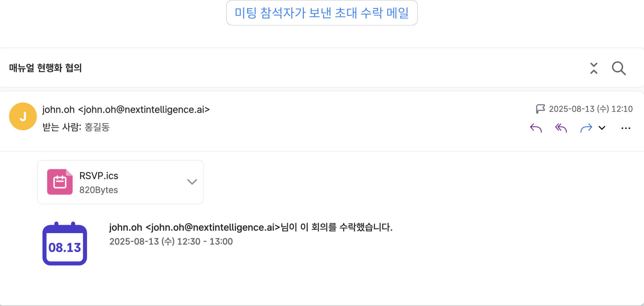Click the meeting accepted message text

251,227
